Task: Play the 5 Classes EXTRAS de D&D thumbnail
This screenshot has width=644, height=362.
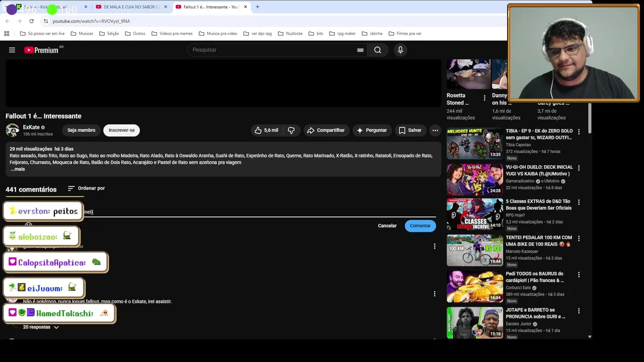Action: (x=474, y=214)
